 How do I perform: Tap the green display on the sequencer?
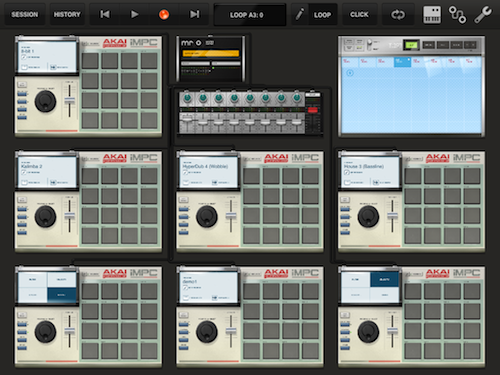(x=411, y=45)
